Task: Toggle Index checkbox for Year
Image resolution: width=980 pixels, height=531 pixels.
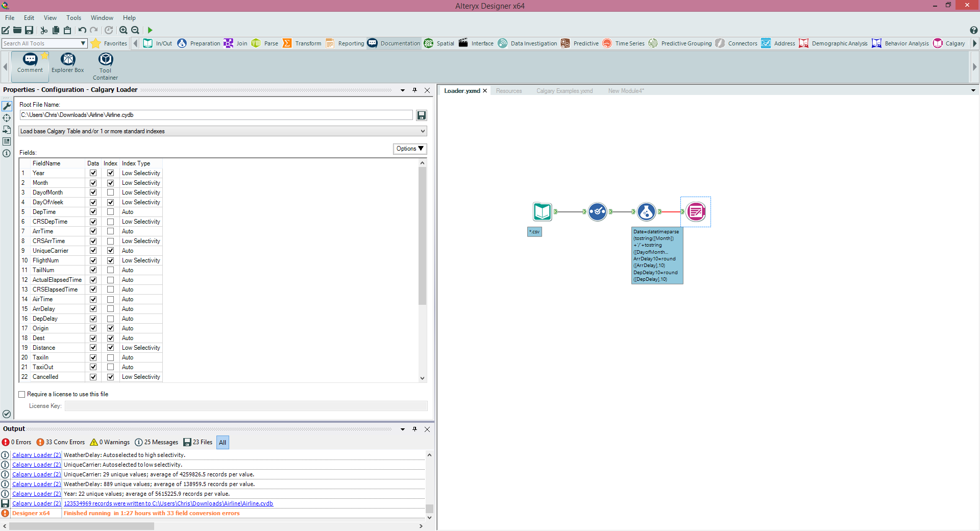Action: coord(110,173)
